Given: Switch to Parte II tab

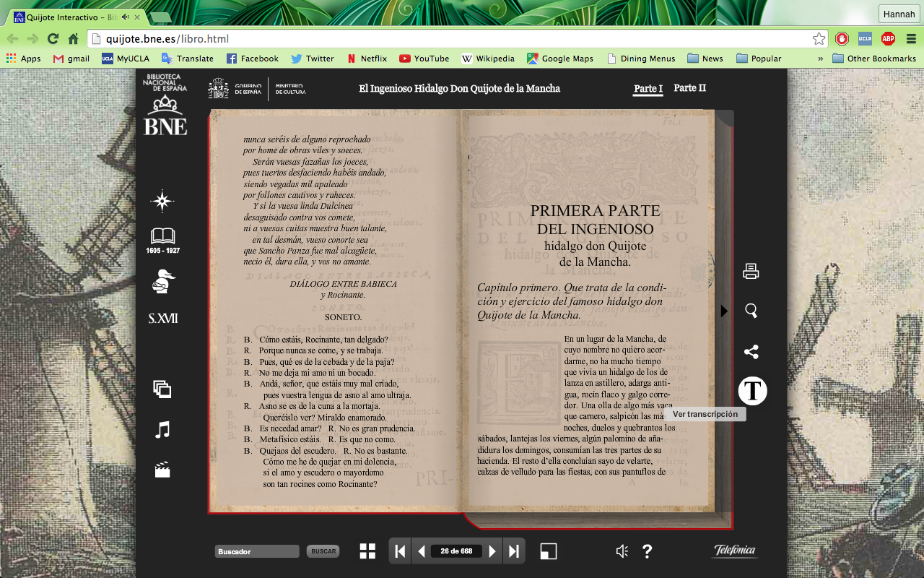Looking at the screenshot, I should (x=689, y=88).
